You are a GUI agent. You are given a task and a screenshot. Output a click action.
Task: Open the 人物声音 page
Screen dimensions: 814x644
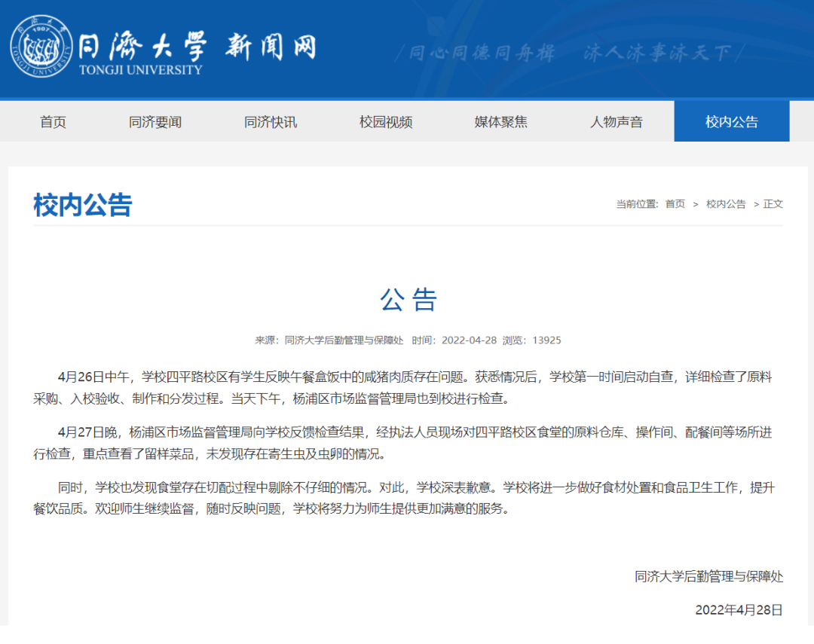[616, 121]
